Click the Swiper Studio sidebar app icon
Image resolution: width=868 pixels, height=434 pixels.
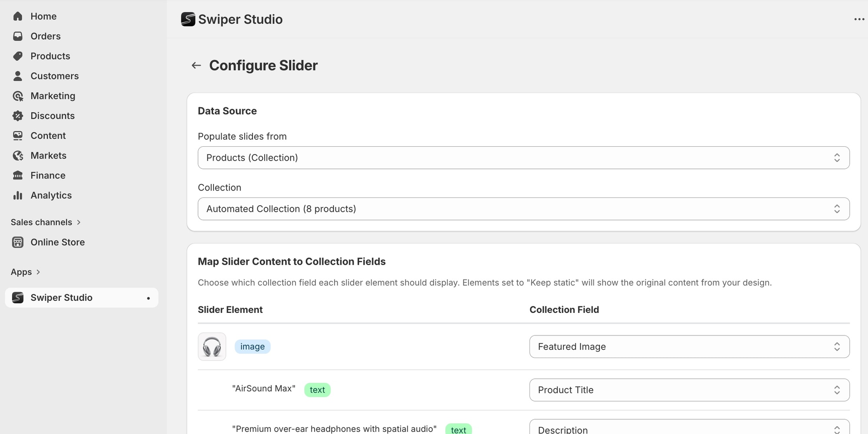click(x=18, y=298)
